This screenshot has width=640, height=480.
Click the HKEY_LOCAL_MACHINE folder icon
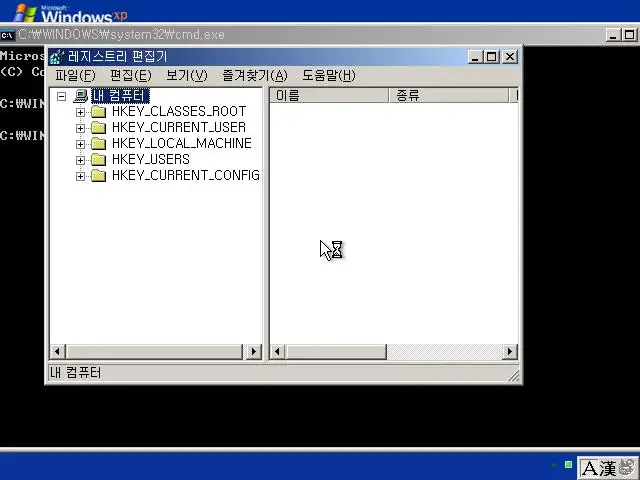point(98,144)
